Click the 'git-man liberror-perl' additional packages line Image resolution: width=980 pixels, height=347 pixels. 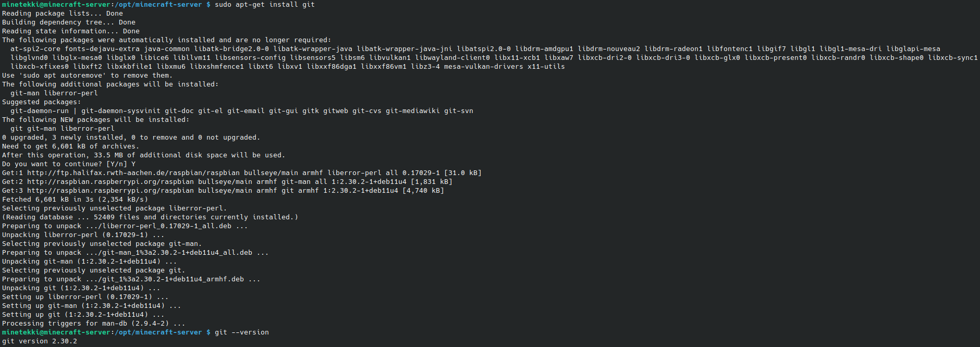coord(54,93)
